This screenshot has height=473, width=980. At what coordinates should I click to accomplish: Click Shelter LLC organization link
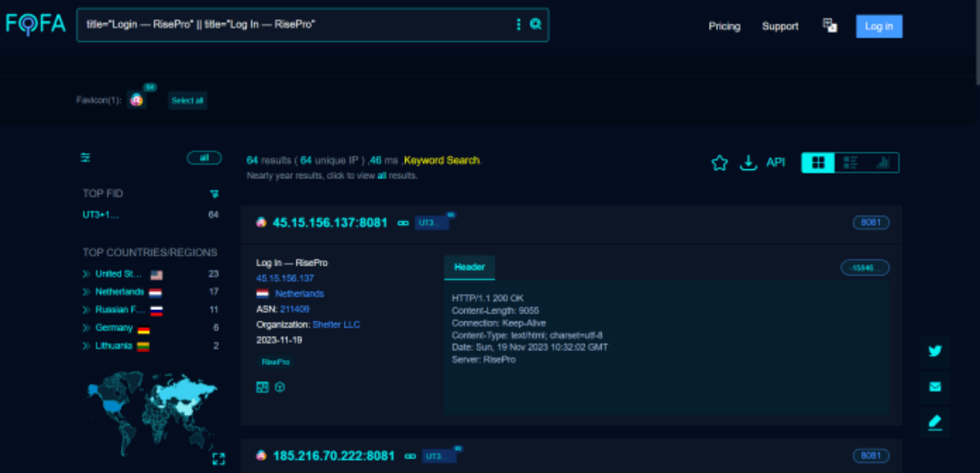[x=336, y=325]
